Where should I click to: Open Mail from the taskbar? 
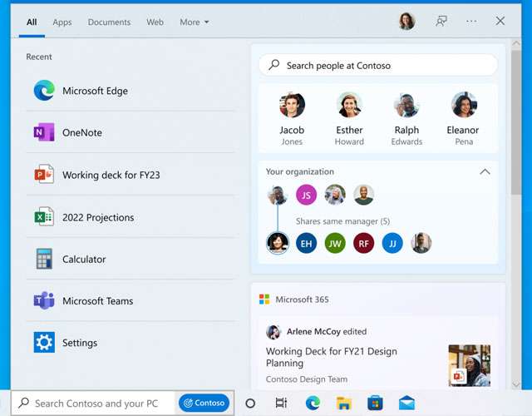click(406, 403)
